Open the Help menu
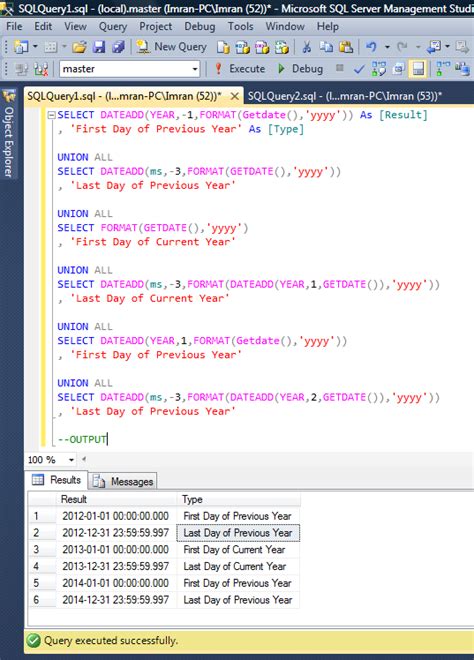This screenshot has width=474, height=660. point(328,26)
